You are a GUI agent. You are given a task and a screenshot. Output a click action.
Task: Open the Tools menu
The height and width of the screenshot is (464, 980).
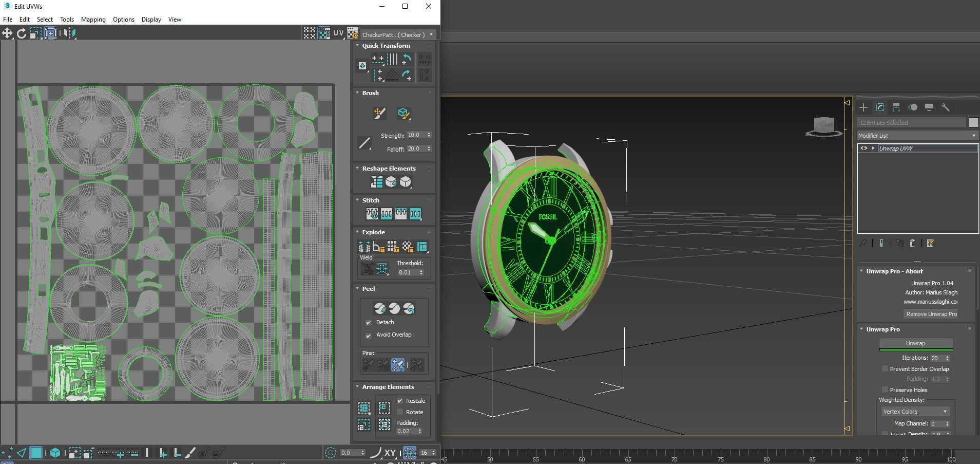coord(67,20)
